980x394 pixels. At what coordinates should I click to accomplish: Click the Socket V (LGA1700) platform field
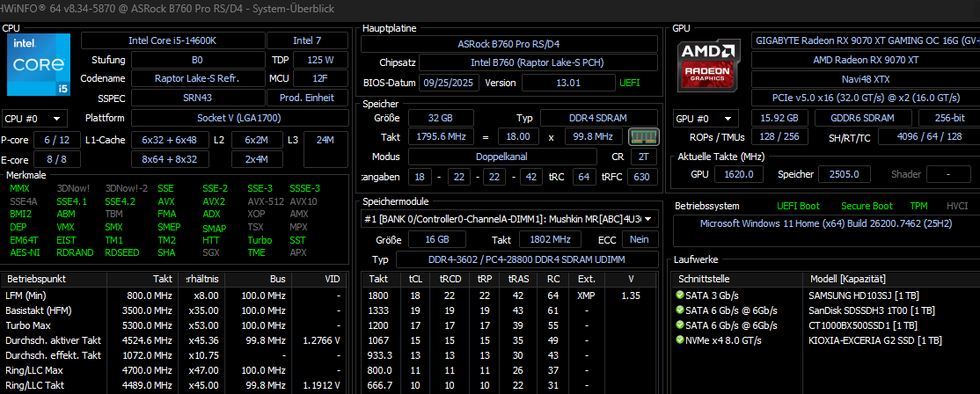[x=239, y=118]
